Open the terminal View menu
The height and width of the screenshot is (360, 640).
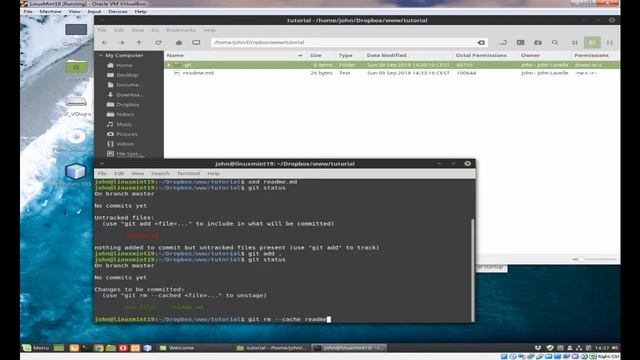point(138,173)
